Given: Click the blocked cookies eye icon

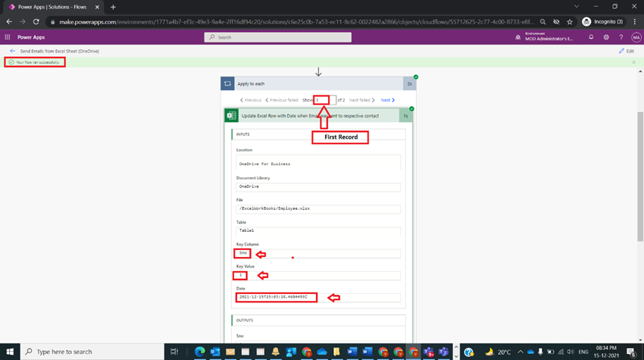Looking at the screenshot, I should pyautogui.click(x=556, y=22).
